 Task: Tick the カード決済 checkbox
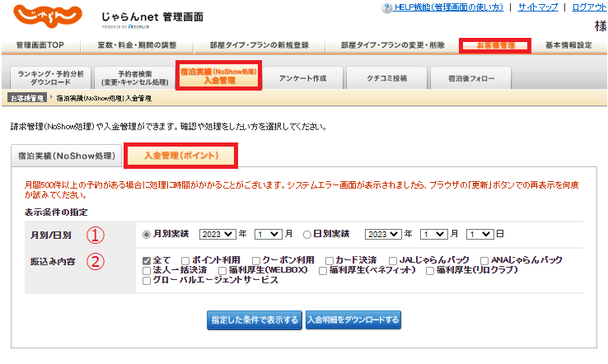pos(330,260)
